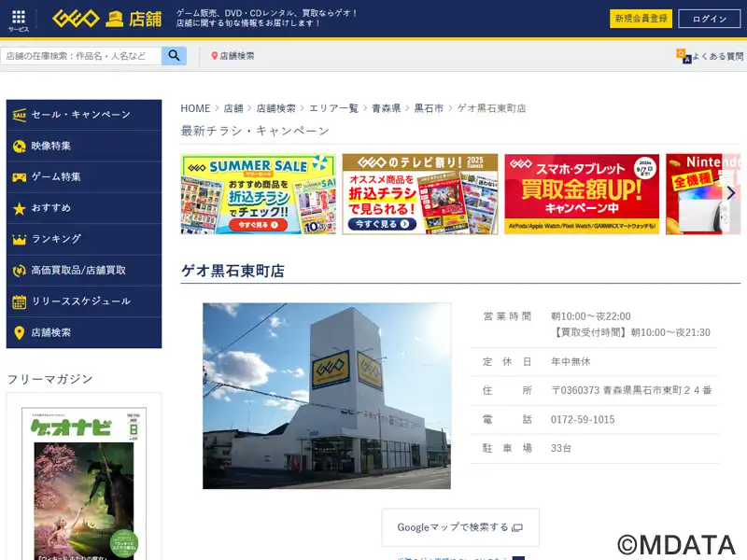
Task: Click 店舗 breadcrumb link
Action: (x=233, y=108)
